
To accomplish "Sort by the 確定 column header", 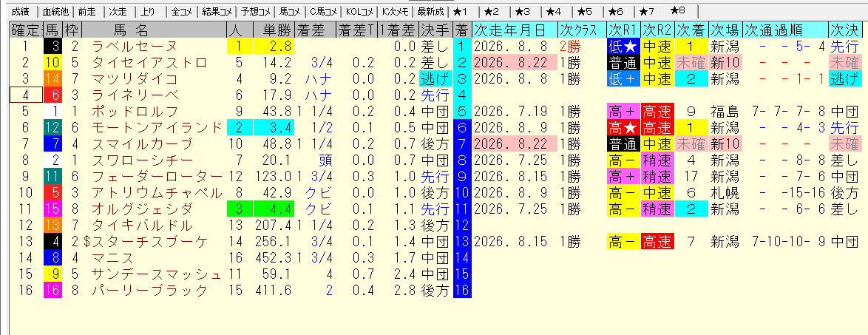I will [x=26, y=30].
